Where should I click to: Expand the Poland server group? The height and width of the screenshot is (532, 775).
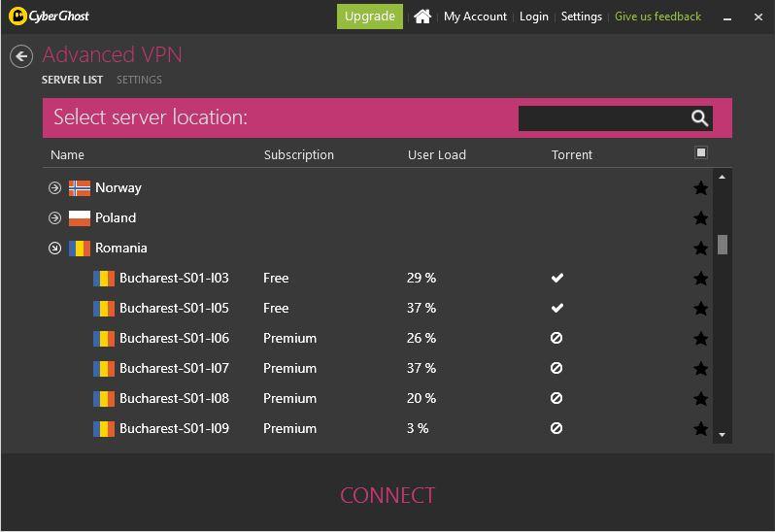(x=54, y=217)
